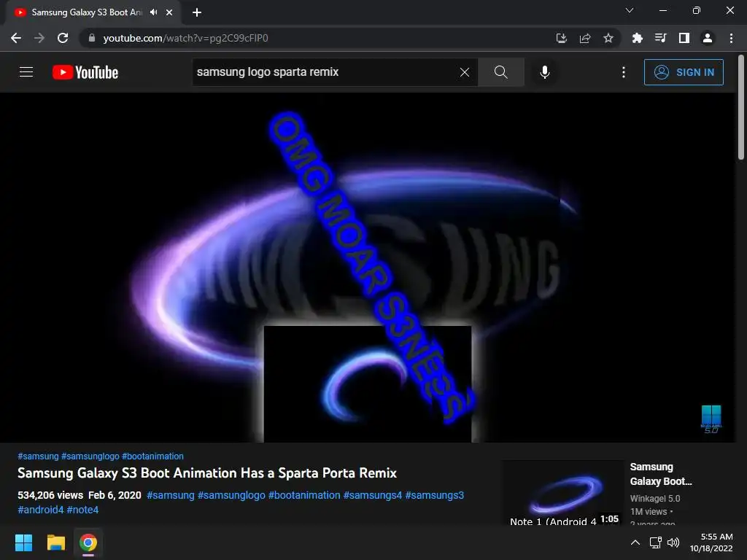Go back to the previous page
This screenshot has height=560, width=747.
click(x=16, y=38)
